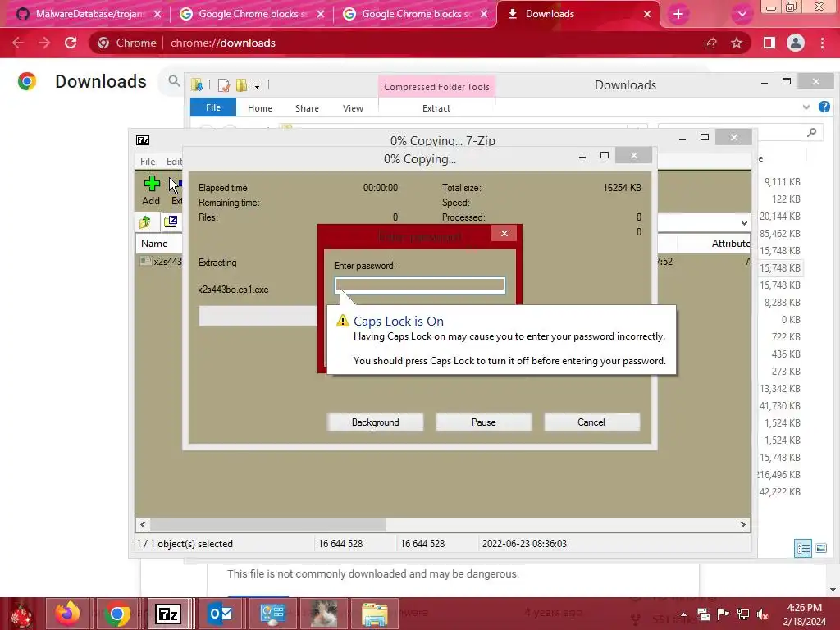Close the Downloads Chrome tab
The height and width of the screenshot is (630, 840).
pos(647,14)
